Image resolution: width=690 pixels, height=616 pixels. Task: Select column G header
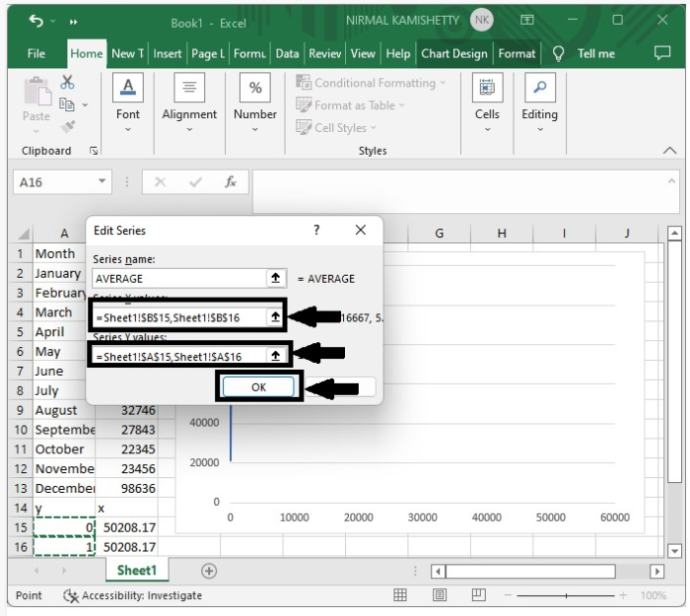tap(440, 234)
